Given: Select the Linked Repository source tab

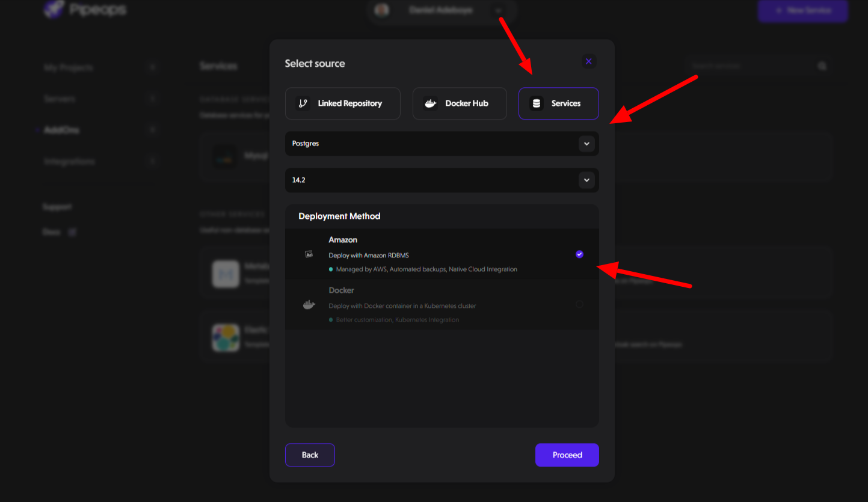Looking at the screenshot, I should 343,103.
